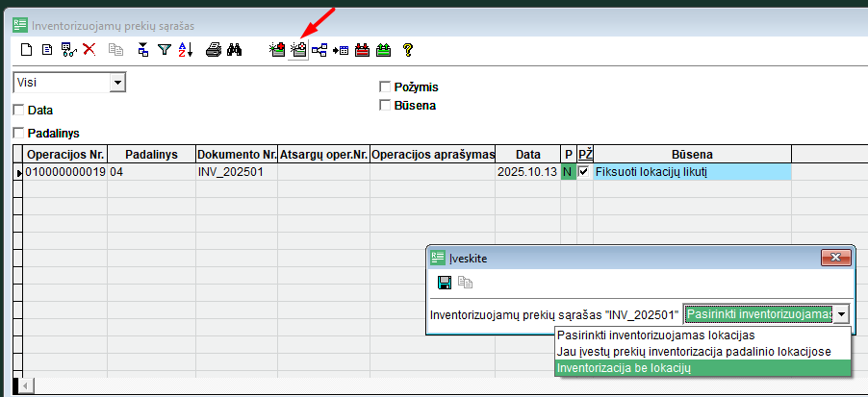This screenshot has width=868, height=397.
Task: Expand the Visi dropdown list
Action: 117,84
